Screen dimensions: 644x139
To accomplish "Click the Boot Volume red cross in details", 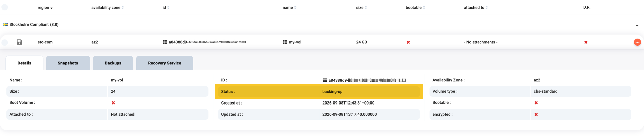I will click(x=113, y=103).
